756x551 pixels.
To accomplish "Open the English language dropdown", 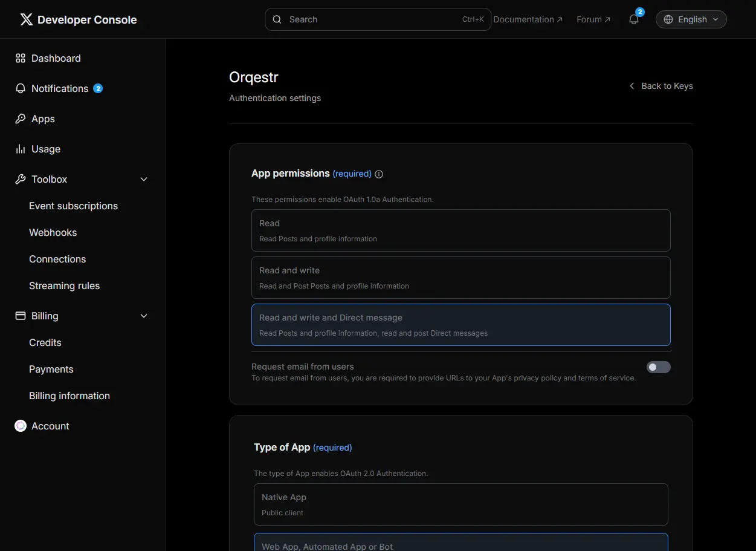I will click(x=691, y=19).
